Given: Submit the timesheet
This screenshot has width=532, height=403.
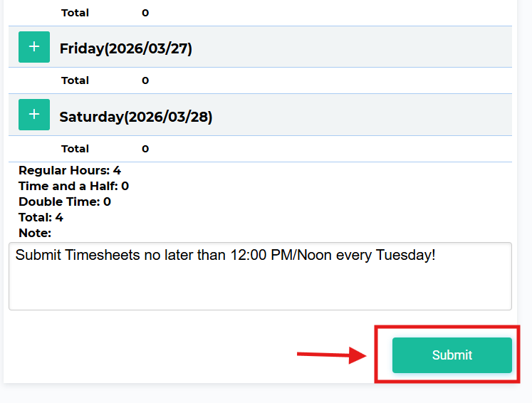Looking at the screenshot, I should click(x=452, y=355).
